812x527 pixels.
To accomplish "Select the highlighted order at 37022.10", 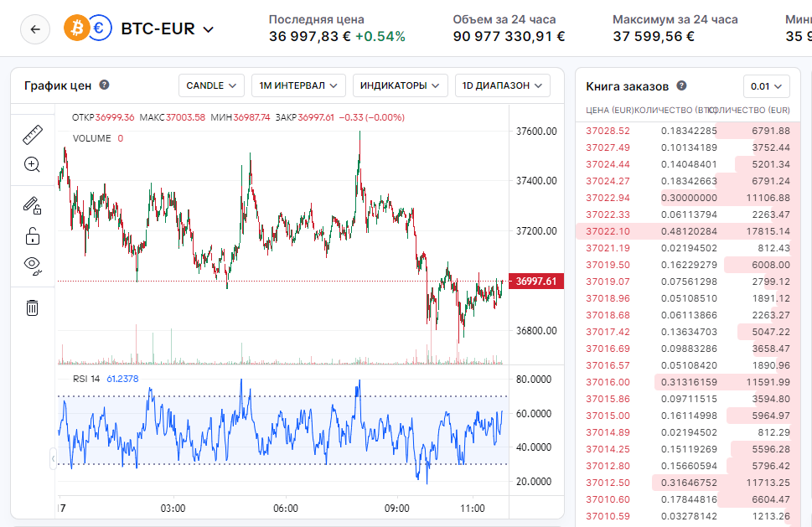I will point(688,231).
